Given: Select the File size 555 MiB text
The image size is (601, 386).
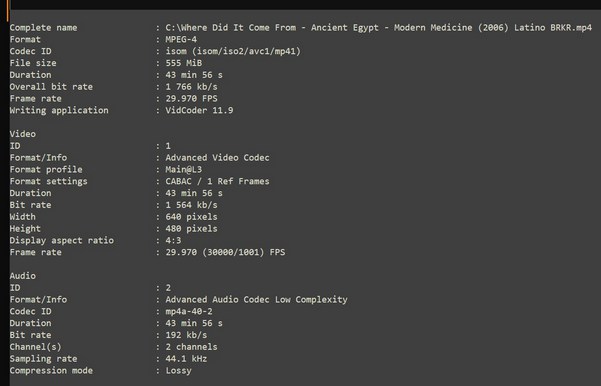Looking at the screenshot, I should [x=184, y=63].
